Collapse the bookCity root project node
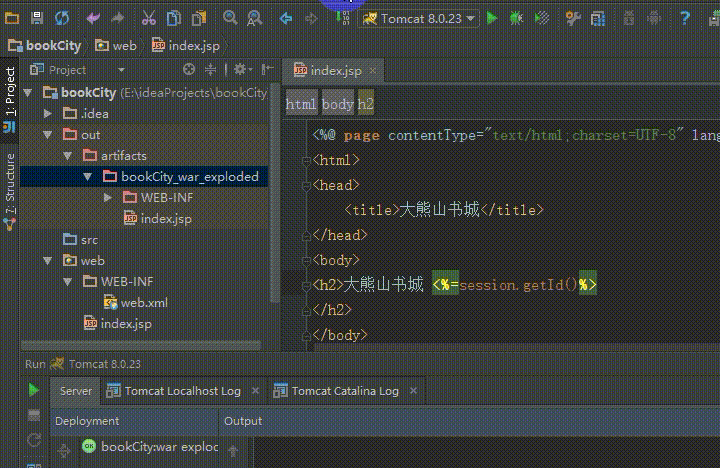Image resolution: width=720 pixels, height=468 pixels. click(x=28, y=93)
